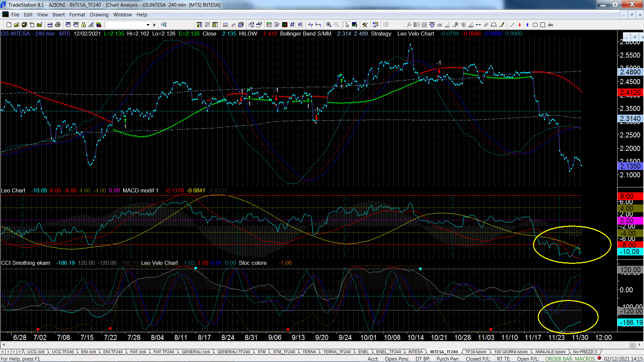Screen dimensions: 644x362
Task: Open the View menu
Action: pos(42,15)
